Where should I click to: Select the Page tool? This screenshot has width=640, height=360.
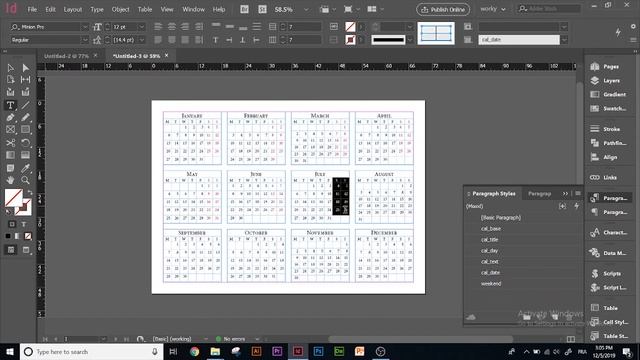pyautogui.click(x=10, y=80)
